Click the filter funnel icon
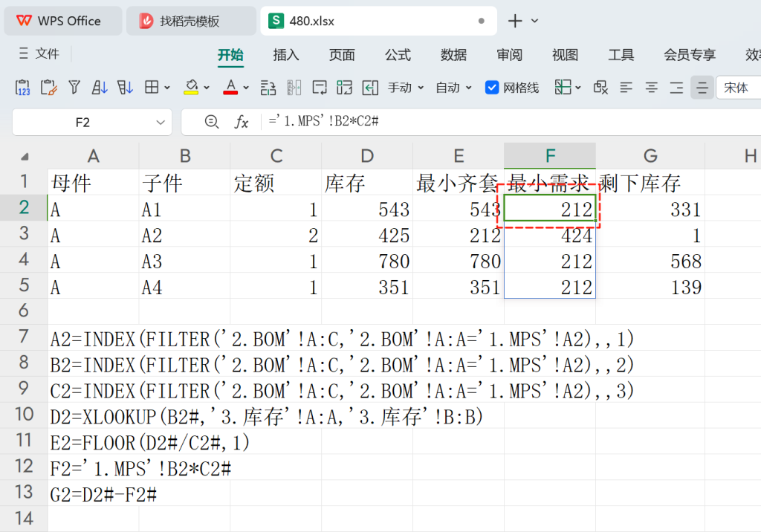Screen dimensions: 761x532 click(74, 88)
